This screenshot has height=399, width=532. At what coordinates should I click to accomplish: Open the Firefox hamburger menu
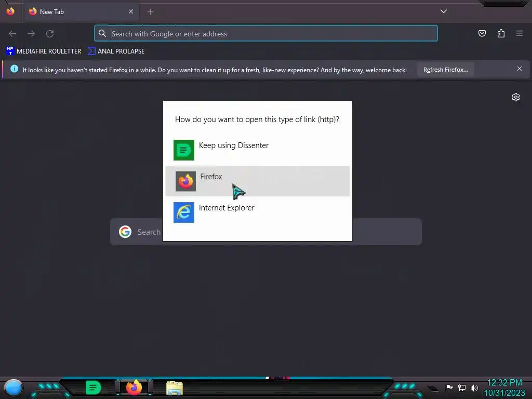(x=520, y=33)
